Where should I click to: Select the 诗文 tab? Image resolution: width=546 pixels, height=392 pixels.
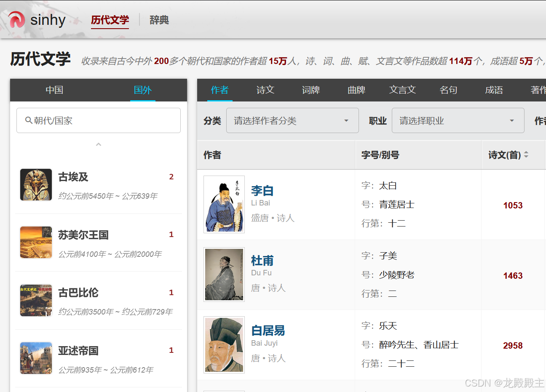[x=265, y=90]
